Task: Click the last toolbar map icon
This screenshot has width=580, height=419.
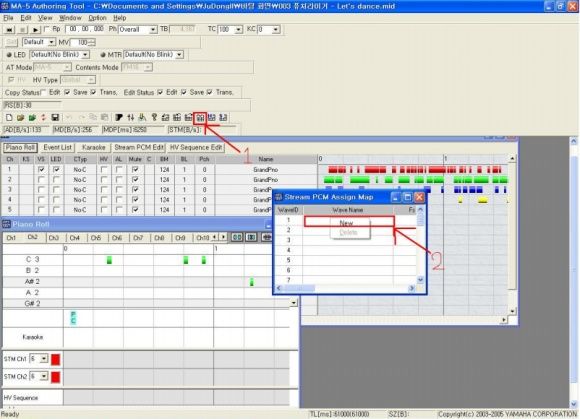Action: (x=223, y=118)
